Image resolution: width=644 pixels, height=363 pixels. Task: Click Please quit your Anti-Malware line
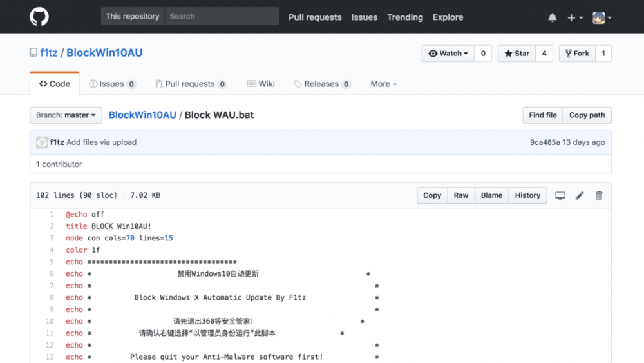point(227,357)
